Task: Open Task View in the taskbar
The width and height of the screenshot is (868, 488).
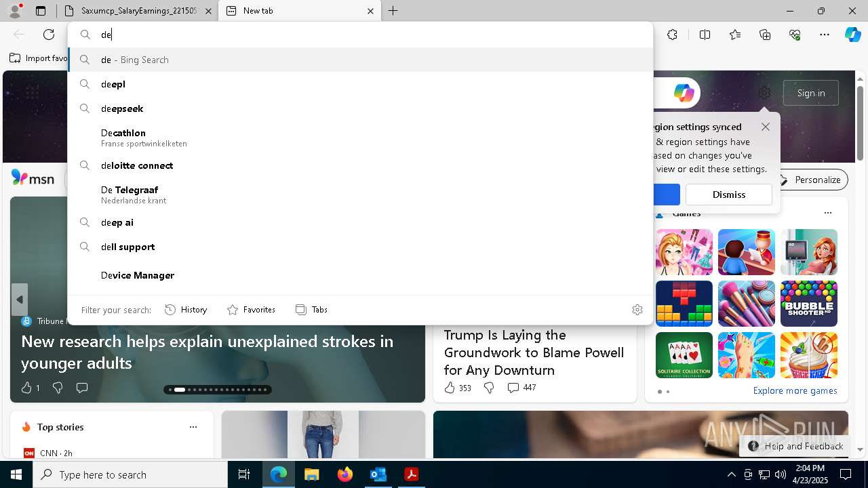Action: [x=244, y=474]
